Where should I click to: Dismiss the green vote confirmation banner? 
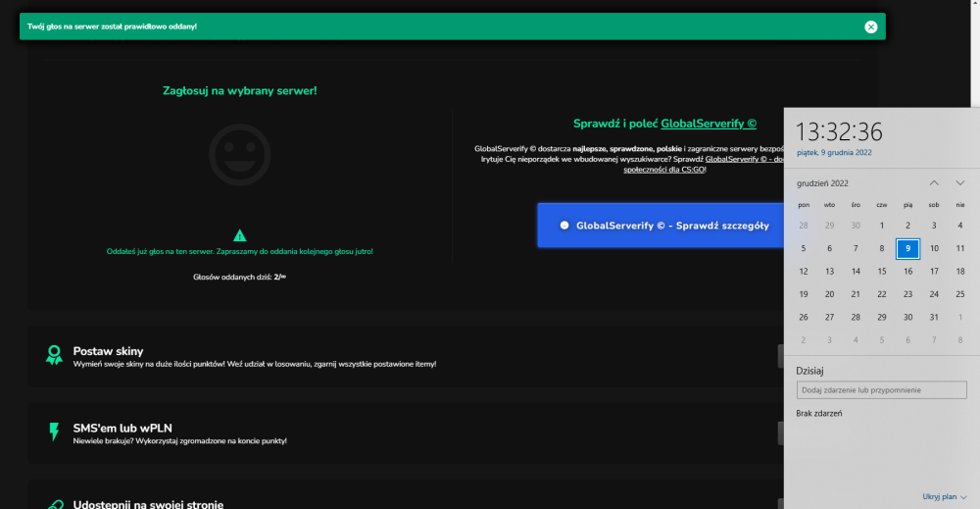870,26
